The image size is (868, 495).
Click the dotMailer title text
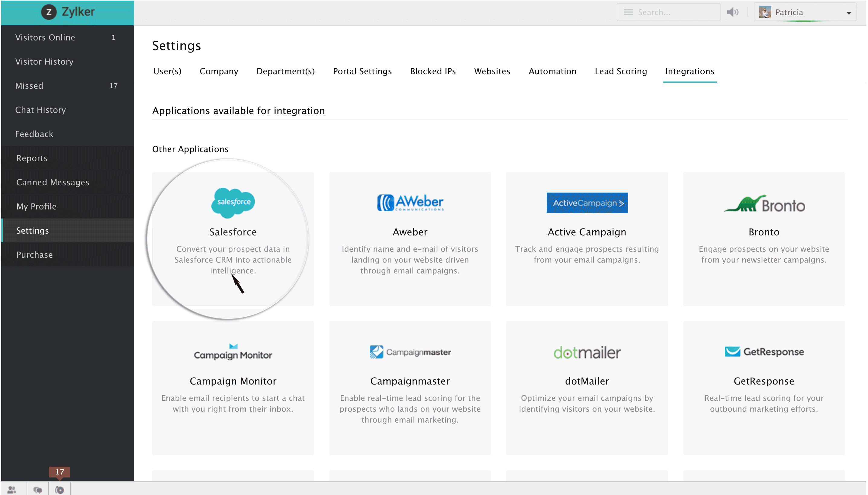[587, 381]
